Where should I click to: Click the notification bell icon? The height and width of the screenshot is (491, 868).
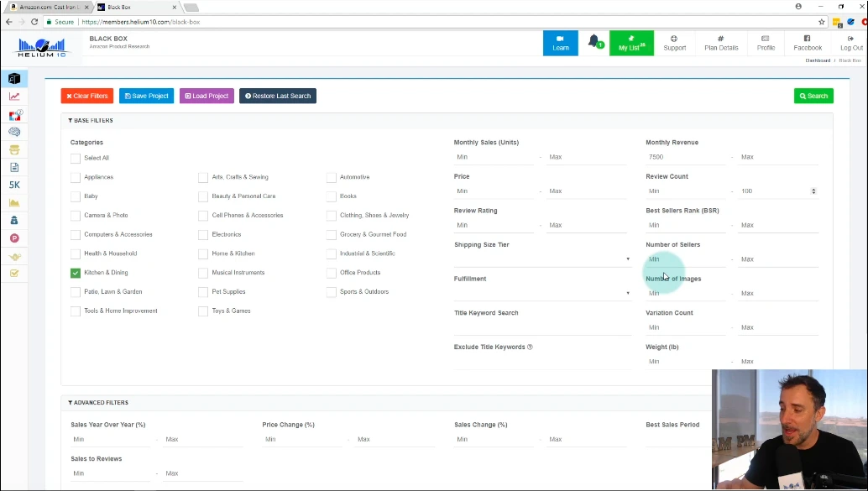coord(593,42)
